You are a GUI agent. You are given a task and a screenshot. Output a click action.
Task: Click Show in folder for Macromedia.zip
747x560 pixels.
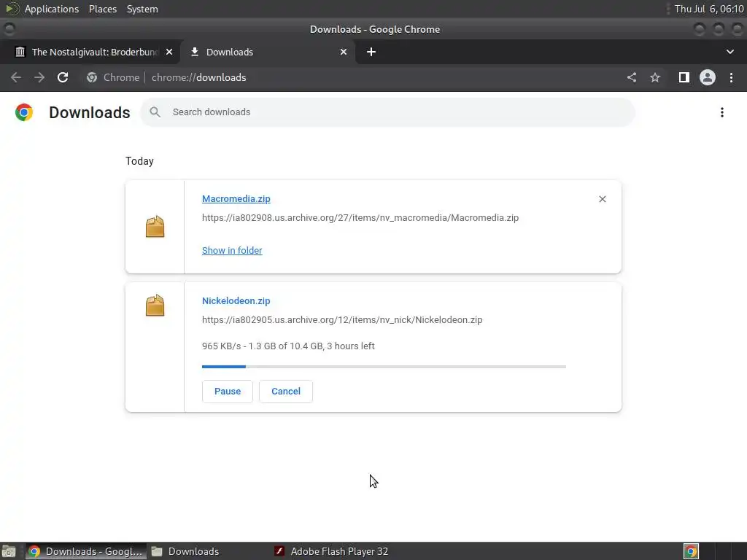[x=232, y=251]
